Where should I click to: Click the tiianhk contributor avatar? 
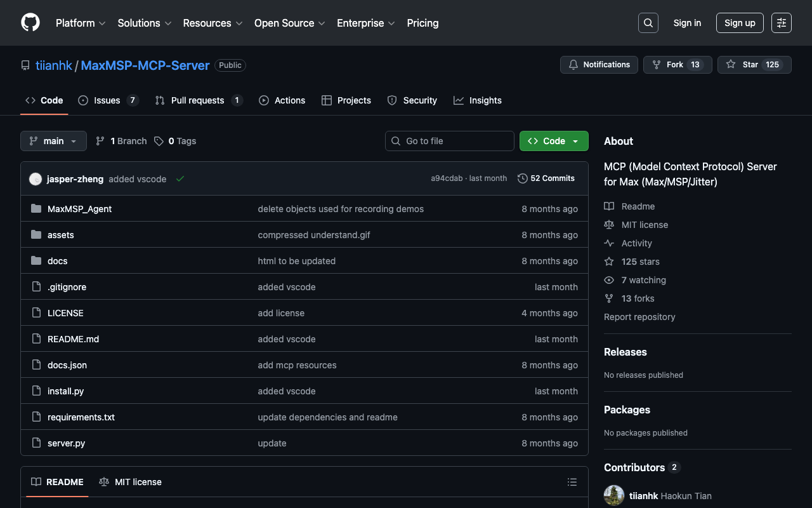point(614,495)
